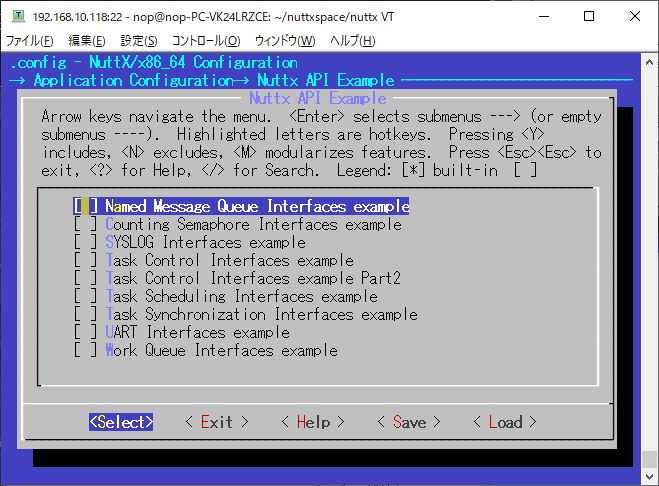This screenshot has width=659, height=486.
Task: Click the Tera Term title bar icon
Action: 18,16
